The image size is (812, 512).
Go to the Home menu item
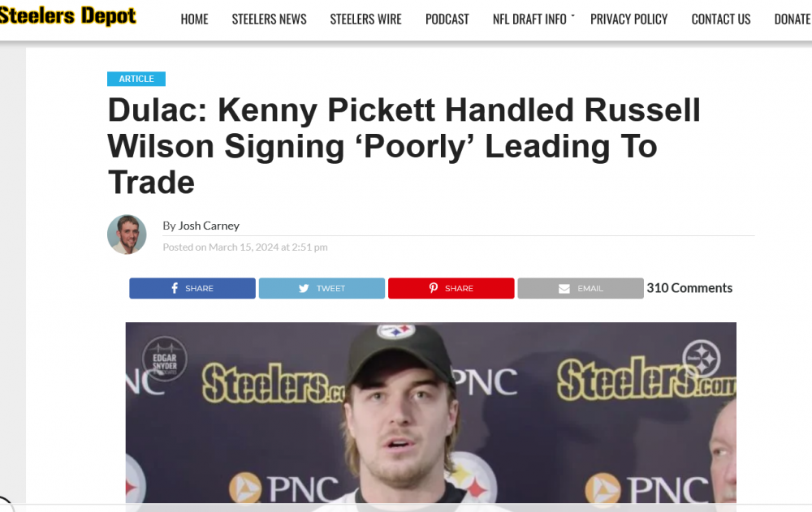194,19
